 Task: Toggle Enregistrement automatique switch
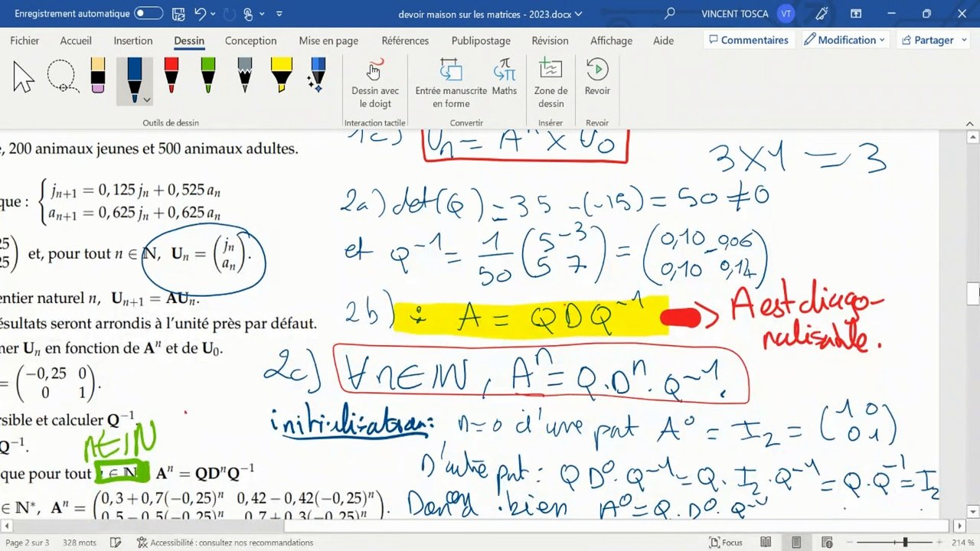click(x=148, y=14)
